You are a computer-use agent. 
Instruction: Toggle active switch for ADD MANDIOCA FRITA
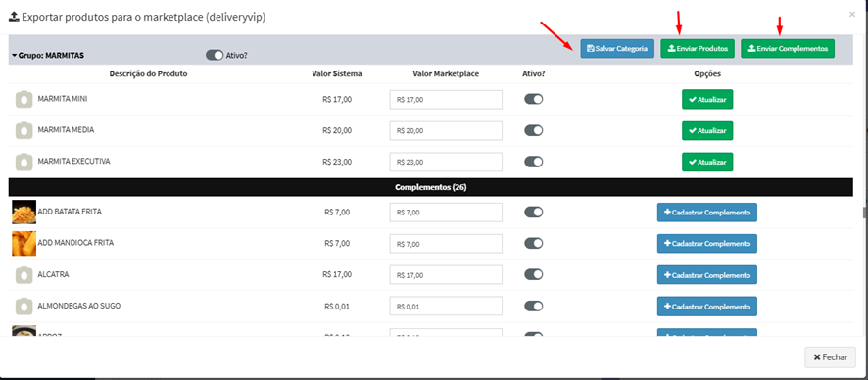point(534,244)
